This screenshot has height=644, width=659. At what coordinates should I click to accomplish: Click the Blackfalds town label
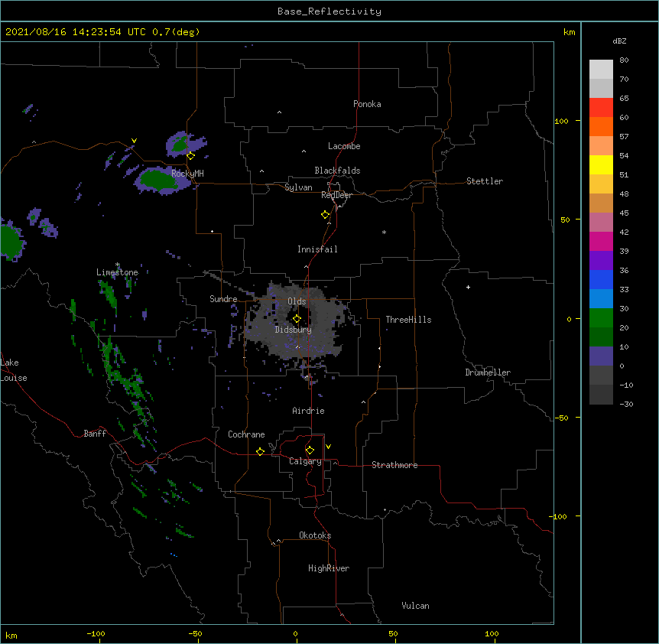tap(337, 171)
